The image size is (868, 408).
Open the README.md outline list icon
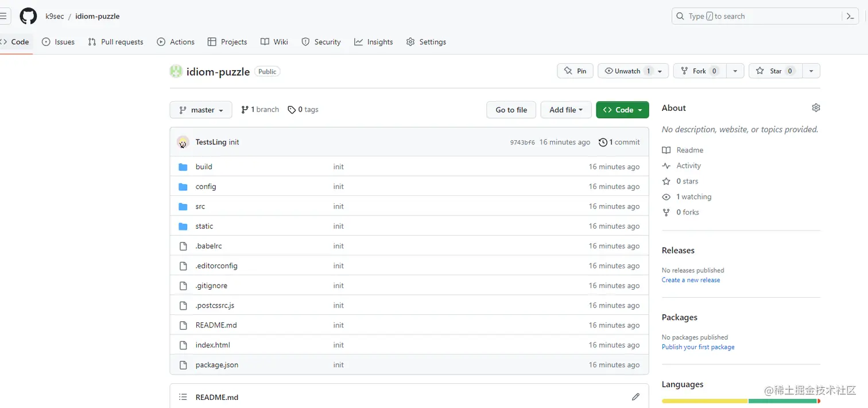[x=183, y=397]
